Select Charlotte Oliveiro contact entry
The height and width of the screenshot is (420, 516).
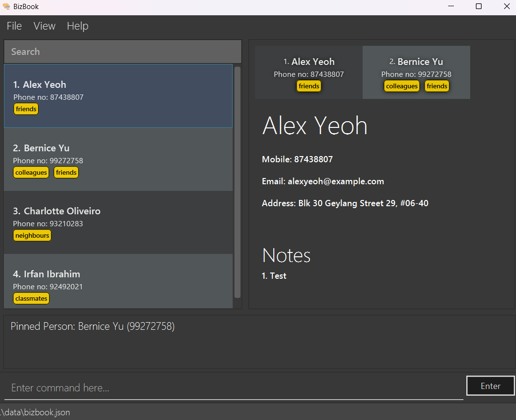118,222
